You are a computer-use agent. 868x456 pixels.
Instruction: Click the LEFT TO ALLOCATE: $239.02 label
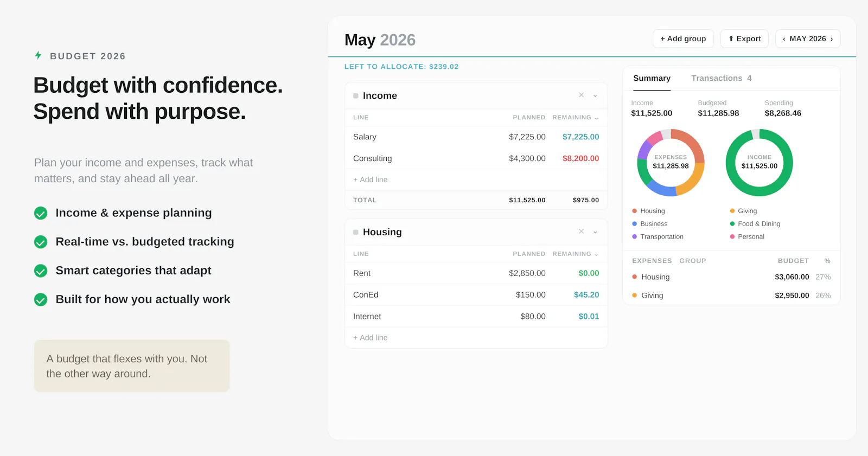(401, 67)
